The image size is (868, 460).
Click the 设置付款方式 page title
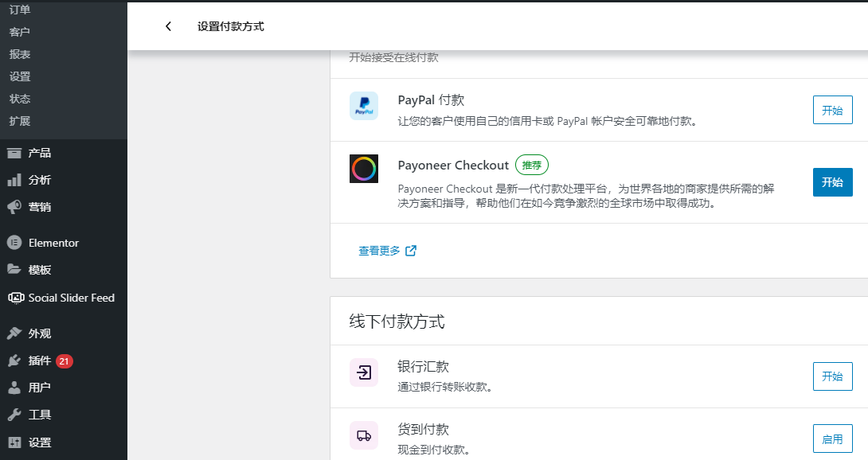coord(231,26)
